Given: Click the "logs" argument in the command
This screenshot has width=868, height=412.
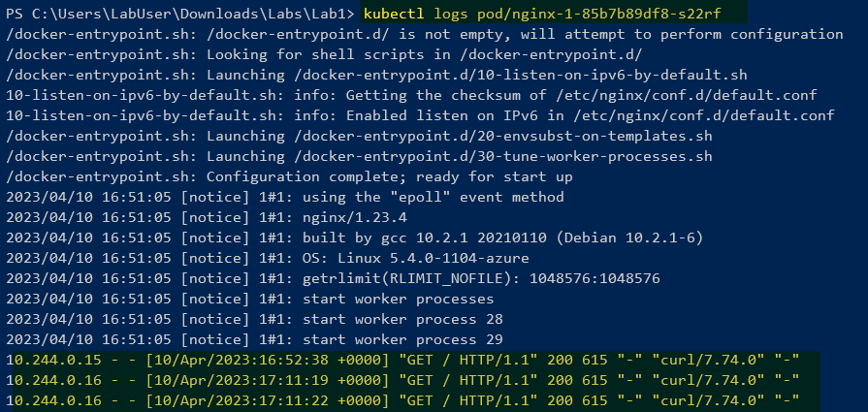Looking at the screenshot, I should (x=451, y=14).
